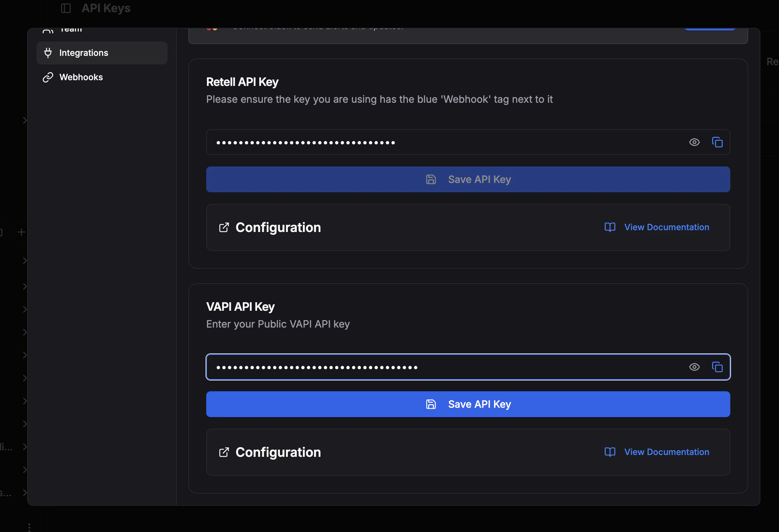The image size is (779, 532).
Task: Select the plug-shaped Integrations icon
Action: (48, 53)
